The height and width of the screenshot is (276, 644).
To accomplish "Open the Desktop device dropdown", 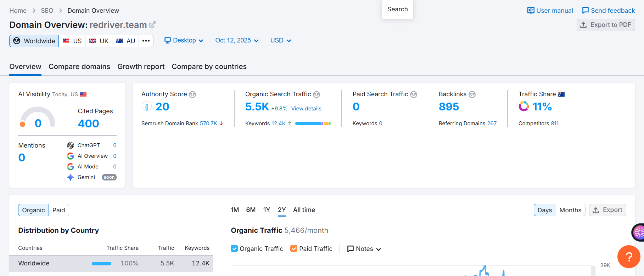I will point(184,41).
